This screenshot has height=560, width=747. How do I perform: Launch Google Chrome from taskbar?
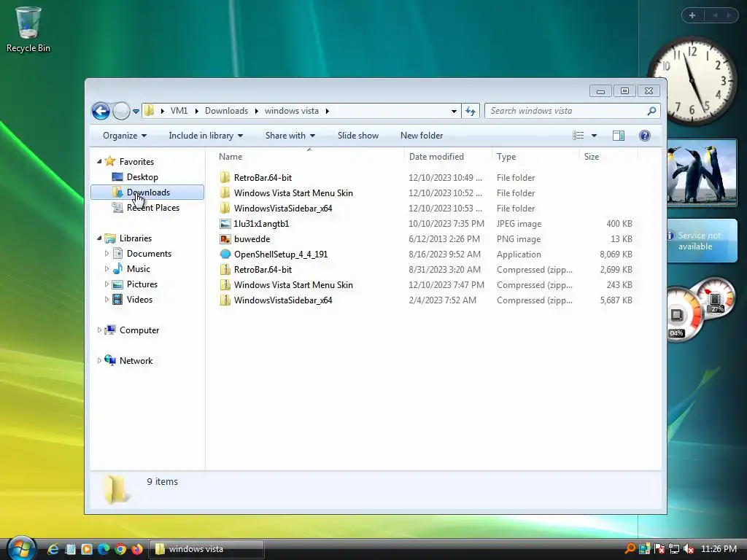click(120, 549)
